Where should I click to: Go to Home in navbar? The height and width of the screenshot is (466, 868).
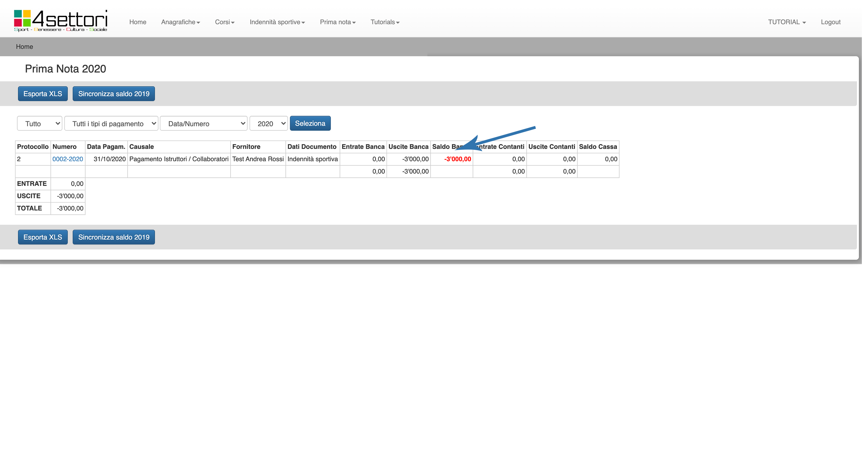[137, 22]
